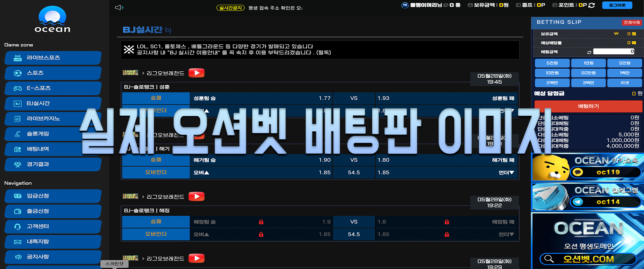Click the 승패 label in the 해기 match

point(156,160)
